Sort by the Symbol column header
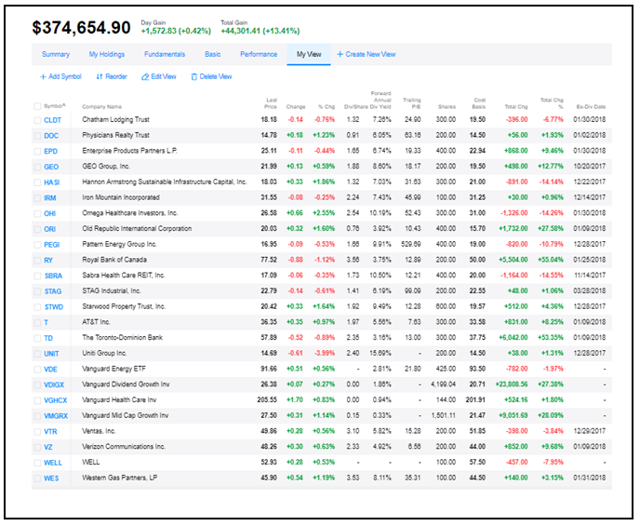Viewport: 640px width, 526px height. click(54, 106)
